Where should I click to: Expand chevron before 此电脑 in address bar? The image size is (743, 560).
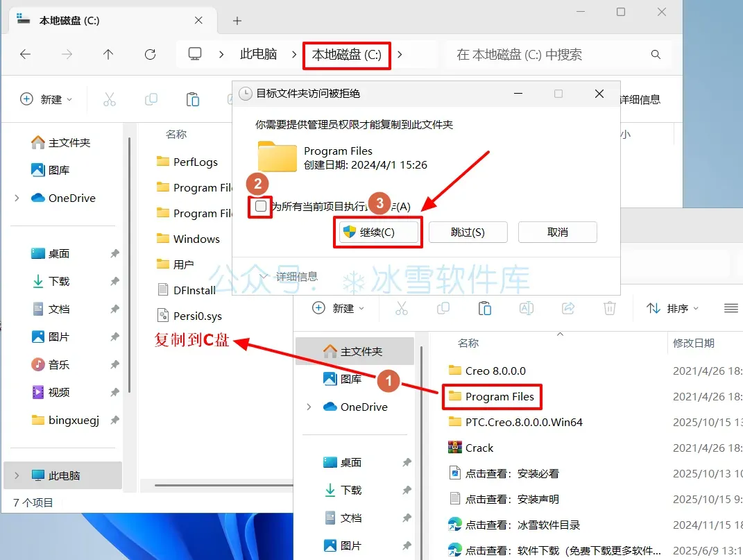click(x=221, y=55)
